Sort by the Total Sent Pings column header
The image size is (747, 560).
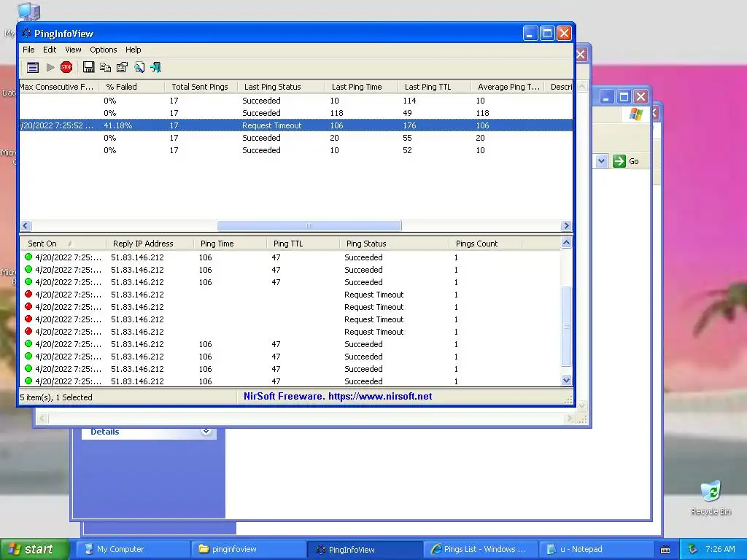(x=201, y=87)
